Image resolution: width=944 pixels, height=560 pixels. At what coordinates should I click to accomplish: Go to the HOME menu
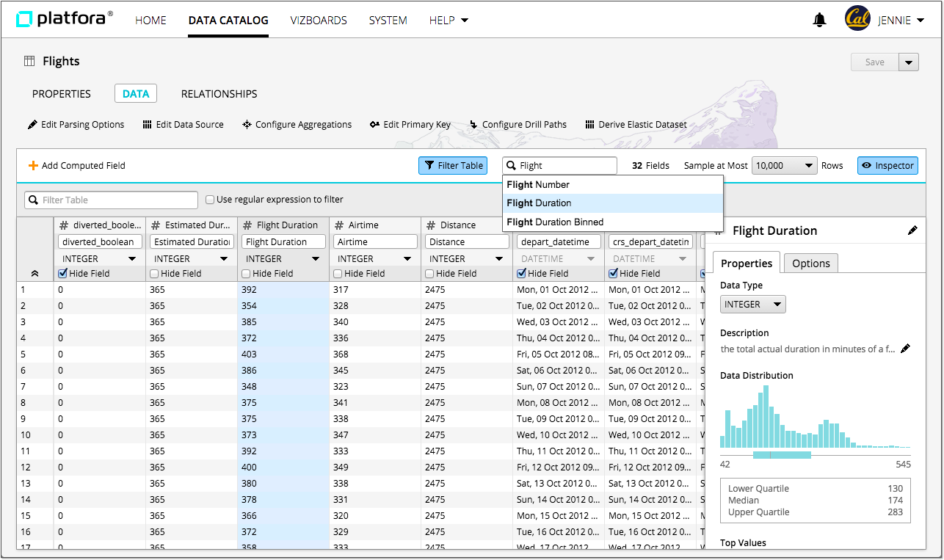[150, 21]
